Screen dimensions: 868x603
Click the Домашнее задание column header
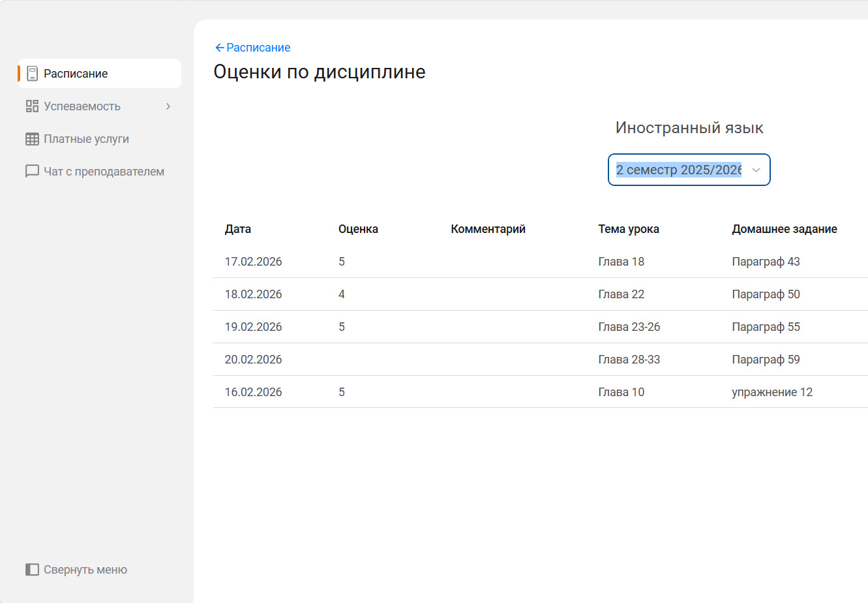tap(785, 229)
